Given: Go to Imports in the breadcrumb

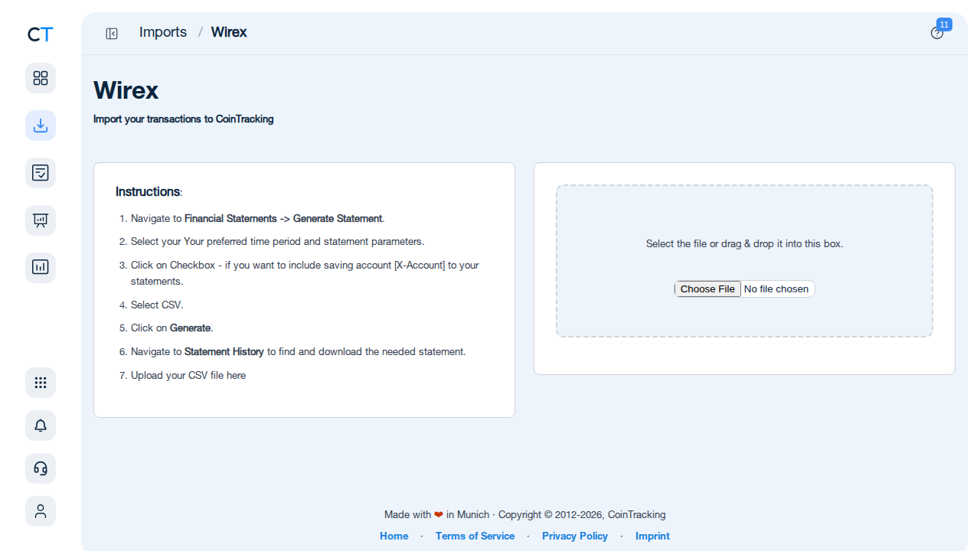Looking at the screenshot, I should 163,32.
